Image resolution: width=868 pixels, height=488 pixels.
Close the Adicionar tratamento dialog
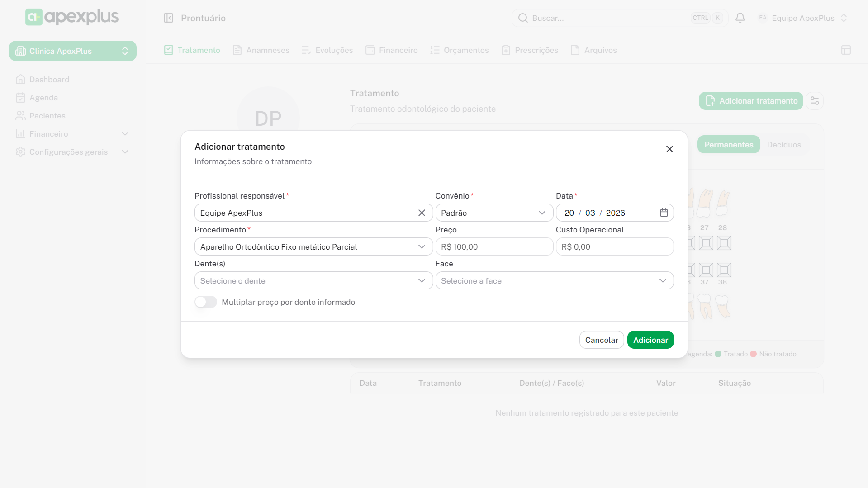669,149
